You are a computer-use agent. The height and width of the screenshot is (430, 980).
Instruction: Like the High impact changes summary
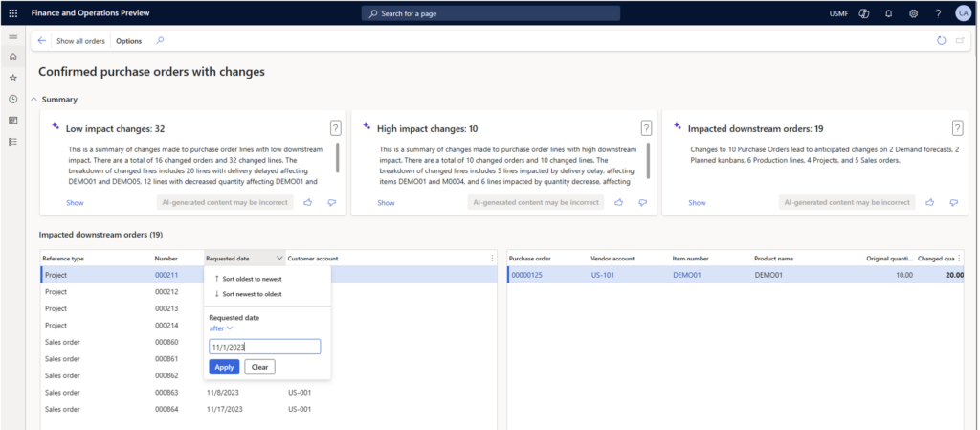click(x=619, y=202)
